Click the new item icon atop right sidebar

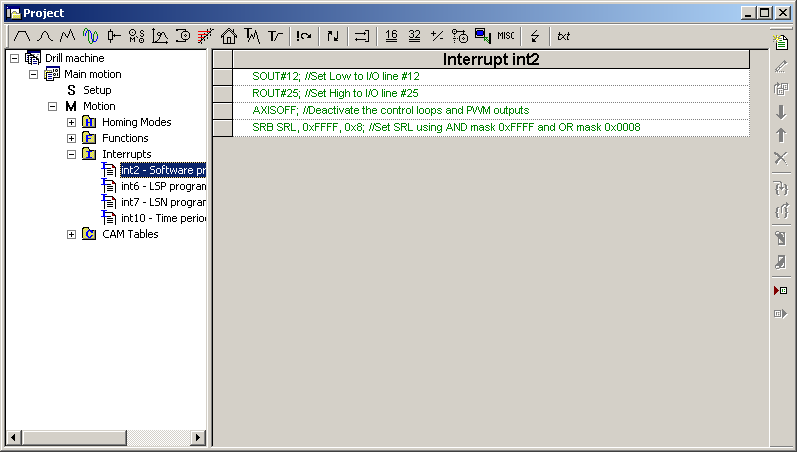point(780,41)
